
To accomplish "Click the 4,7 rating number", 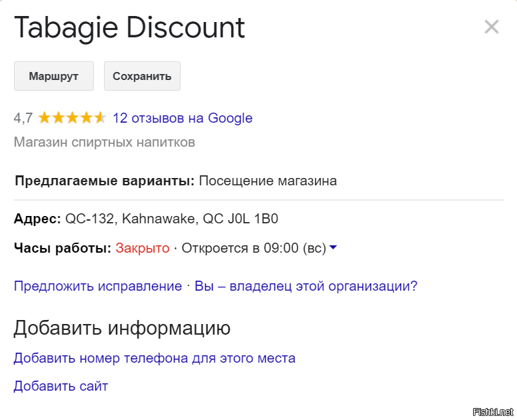I will point(23,119).
